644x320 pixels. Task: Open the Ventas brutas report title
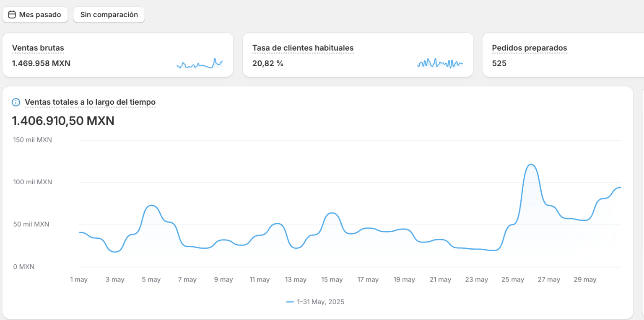[38, 48]
